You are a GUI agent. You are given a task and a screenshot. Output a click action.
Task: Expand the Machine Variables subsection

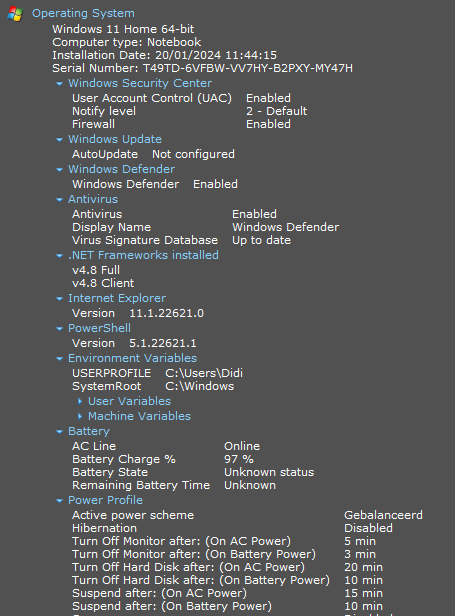80,416
